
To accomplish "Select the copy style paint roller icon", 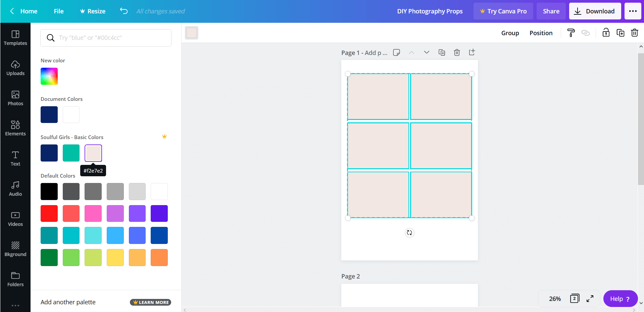I will coord(571,33).
